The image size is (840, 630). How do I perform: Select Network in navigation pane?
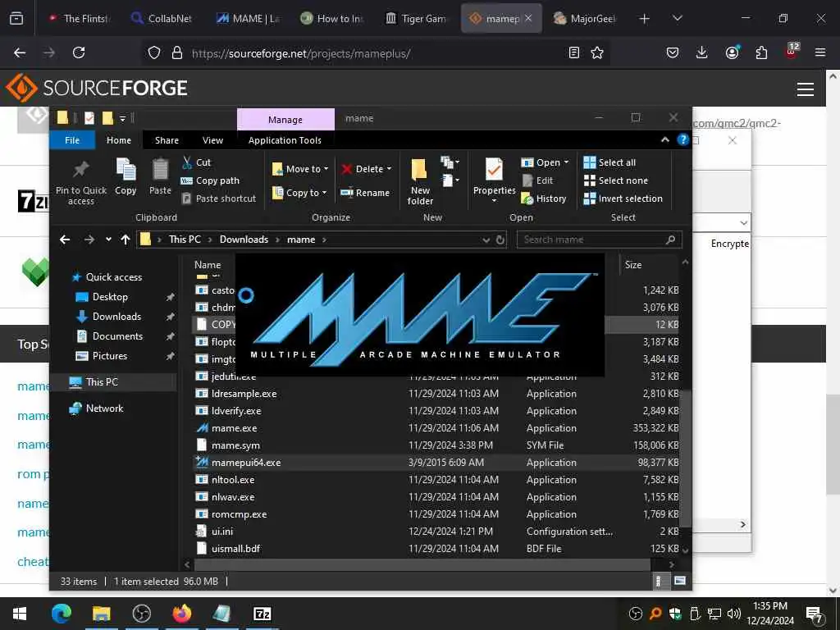[104, 409]
